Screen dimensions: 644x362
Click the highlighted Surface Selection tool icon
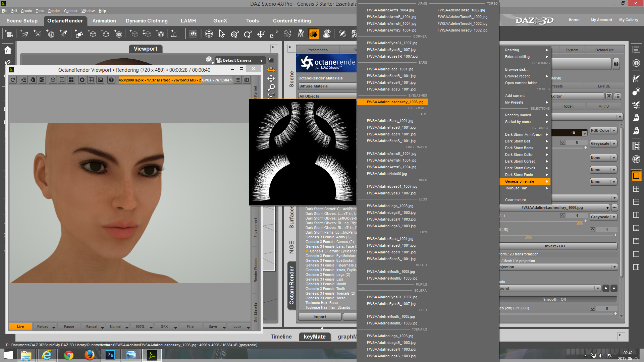(314, 34)
